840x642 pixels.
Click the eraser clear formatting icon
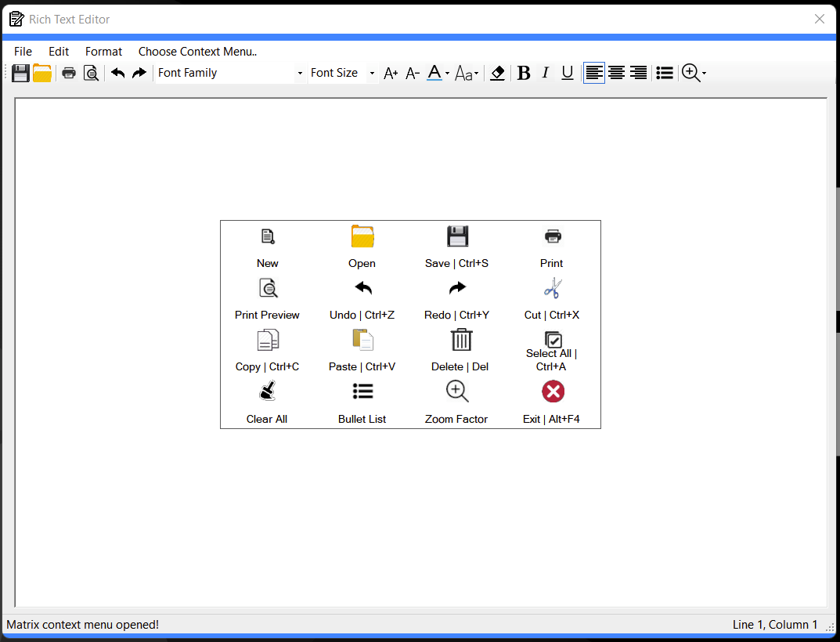click(x=497, y=73)
